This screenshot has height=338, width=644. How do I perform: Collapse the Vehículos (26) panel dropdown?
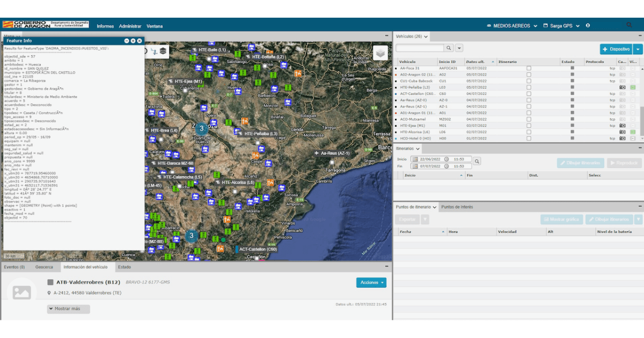click(426, 36)
